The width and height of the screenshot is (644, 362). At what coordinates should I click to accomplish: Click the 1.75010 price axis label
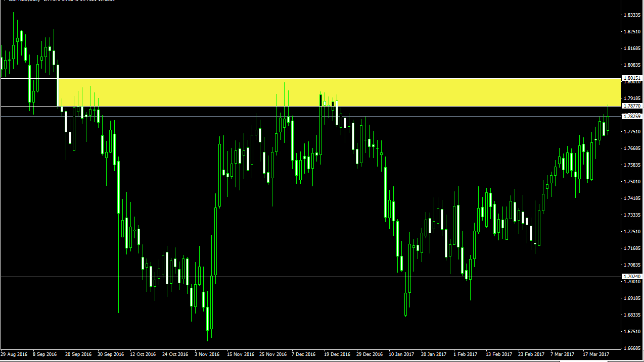point(632,182)
